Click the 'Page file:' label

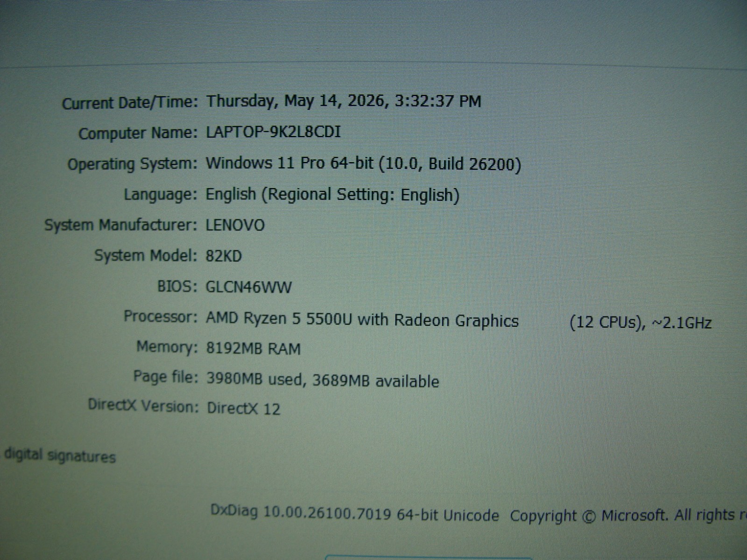tap(166, 377)
